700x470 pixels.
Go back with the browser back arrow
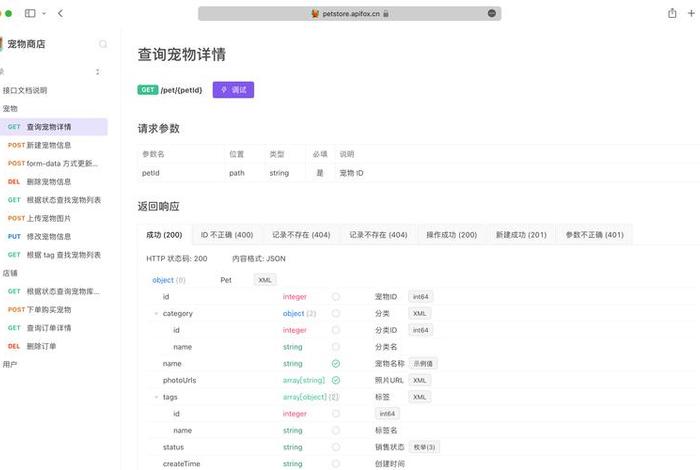(60, 13)
